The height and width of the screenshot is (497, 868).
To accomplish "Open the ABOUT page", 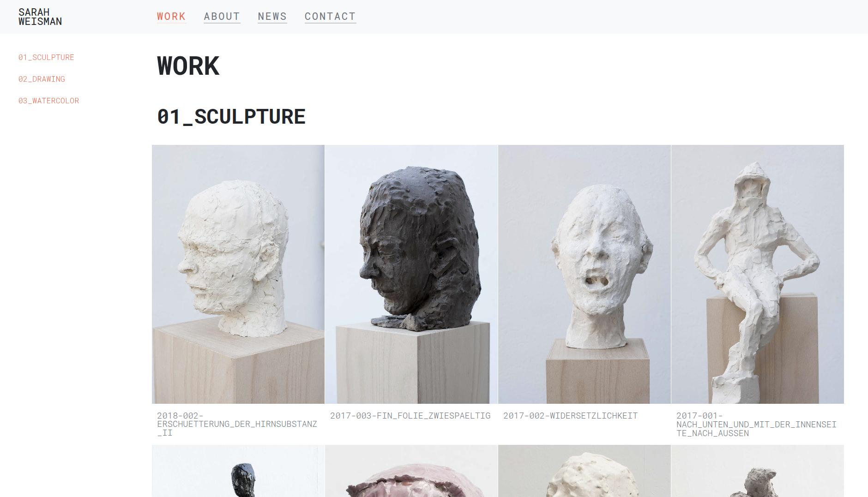I will tap(222, 17).
